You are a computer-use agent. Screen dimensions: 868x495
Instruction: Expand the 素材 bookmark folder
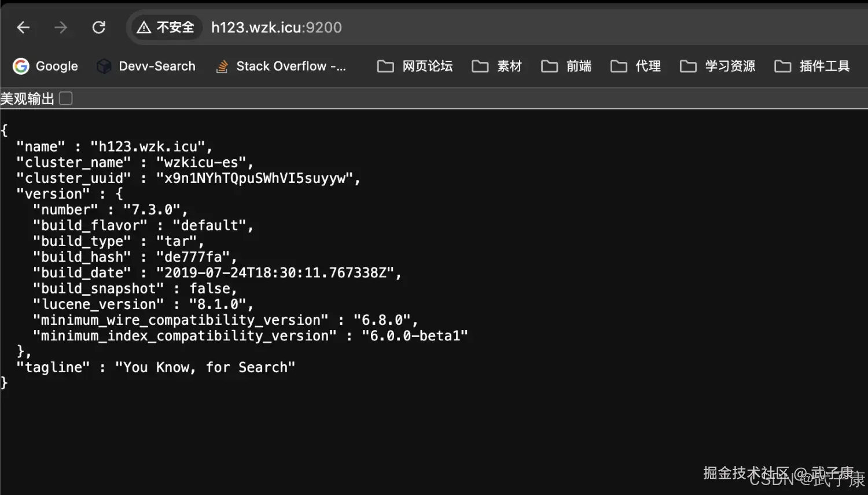coord(496,66)
